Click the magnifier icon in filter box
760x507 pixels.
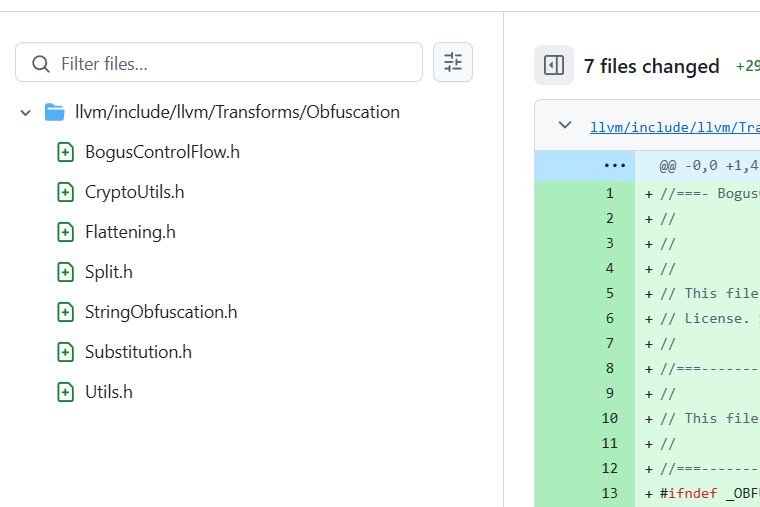pyautogui.click(x=41, y=64)
